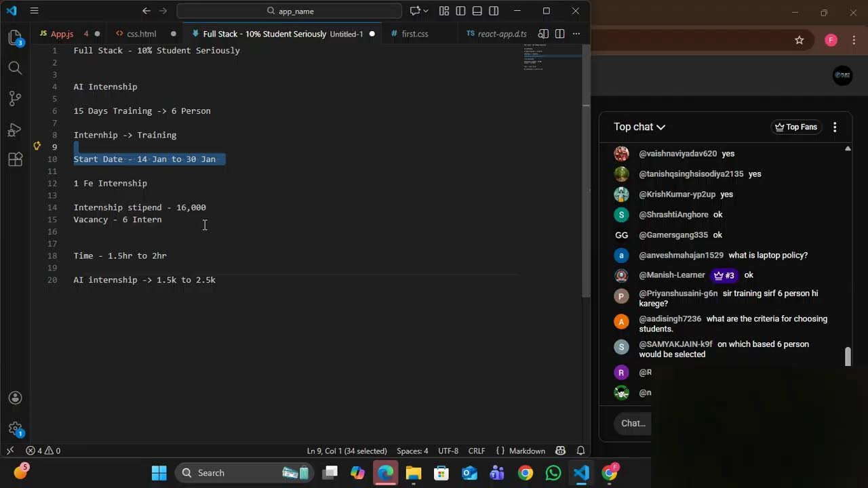The image size is (868, 488).
Task: Toggle the Secondary Side Bar
Action: point(494,11)
